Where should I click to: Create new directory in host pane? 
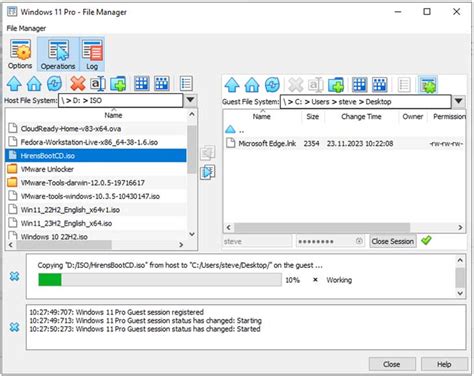coord(118,84)
